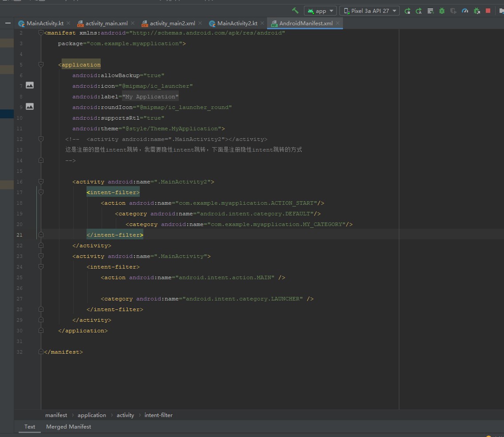The width and height of the screenshot is (504, 437).
Task: Open the app run configuration dropdown
Action: pyautogui.click(x=320, y=11)
